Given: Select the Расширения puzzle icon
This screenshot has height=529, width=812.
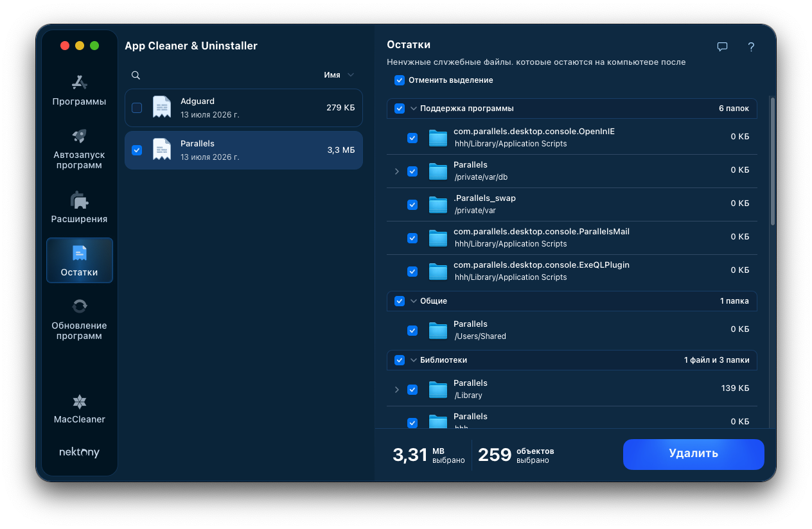Looking at the screenshot, I should [x=80, y=200].
